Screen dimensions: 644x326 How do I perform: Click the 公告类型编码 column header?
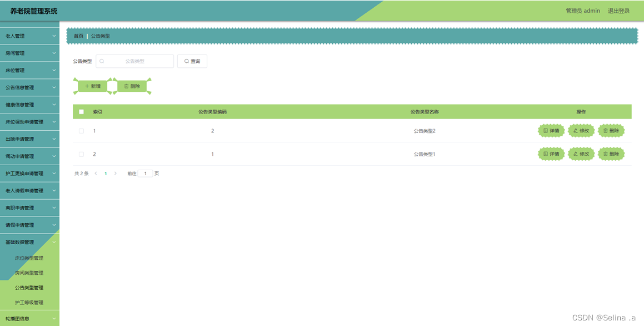(212, 112)
